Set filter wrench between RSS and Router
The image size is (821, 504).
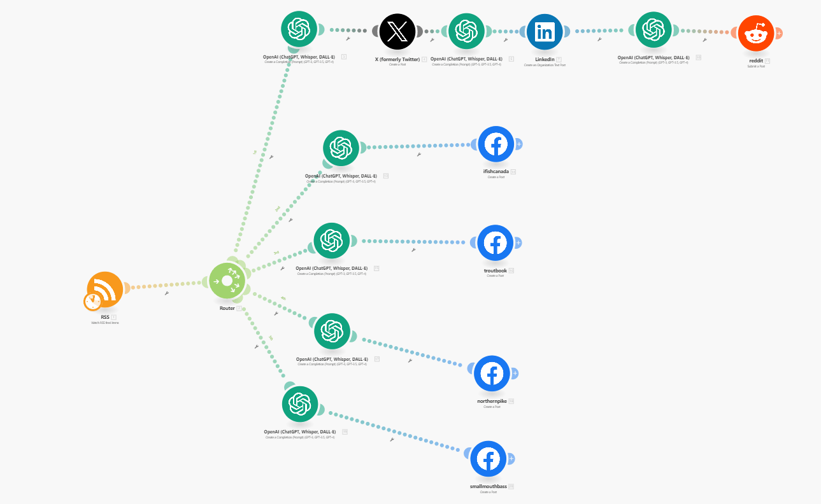[x=166, y=293]
